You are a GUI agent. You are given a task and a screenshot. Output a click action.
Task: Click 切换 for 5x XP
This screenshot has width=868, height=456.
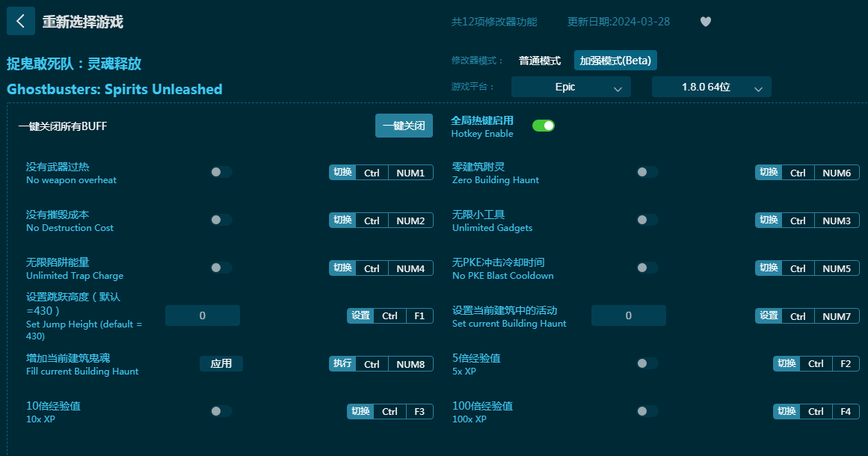[787, 363]
